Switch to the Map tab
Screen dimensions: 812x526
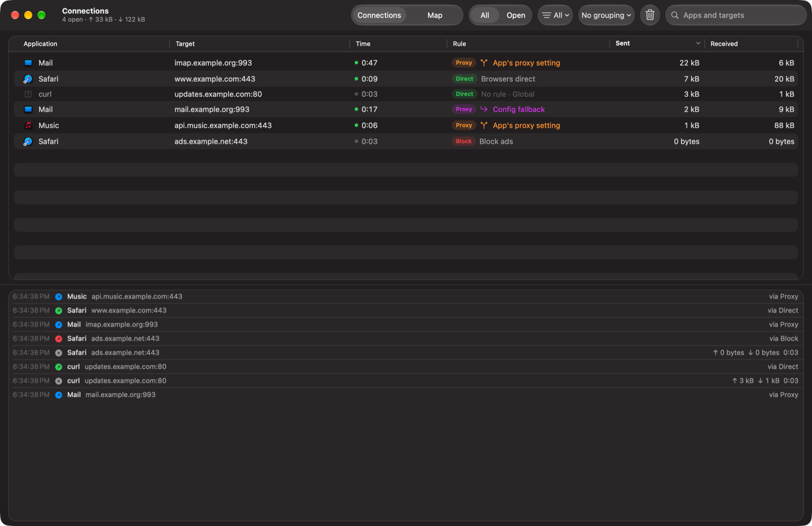(435, 15)
